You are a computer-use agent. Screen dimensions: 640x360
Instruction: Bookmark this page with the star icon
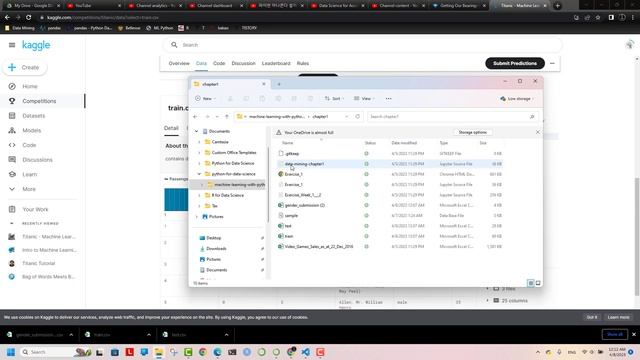[x=598, y=18]
